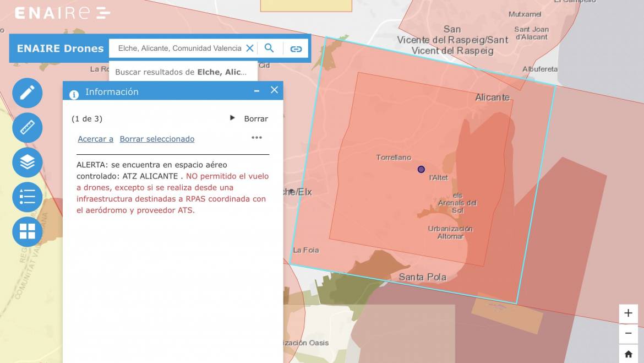The height and width of the screenshot is (363, 644).
Task: Close the Información panel
Action: [x=274, y=90]
